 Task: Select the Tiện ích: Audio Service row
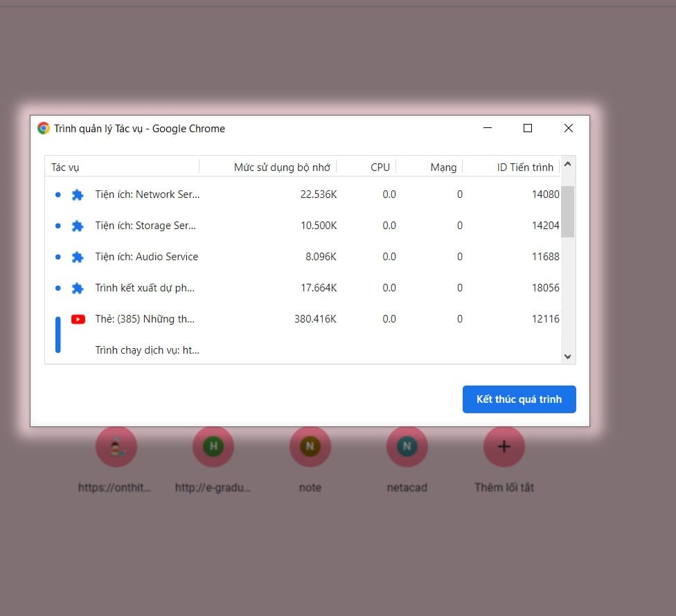pos(303,257)
